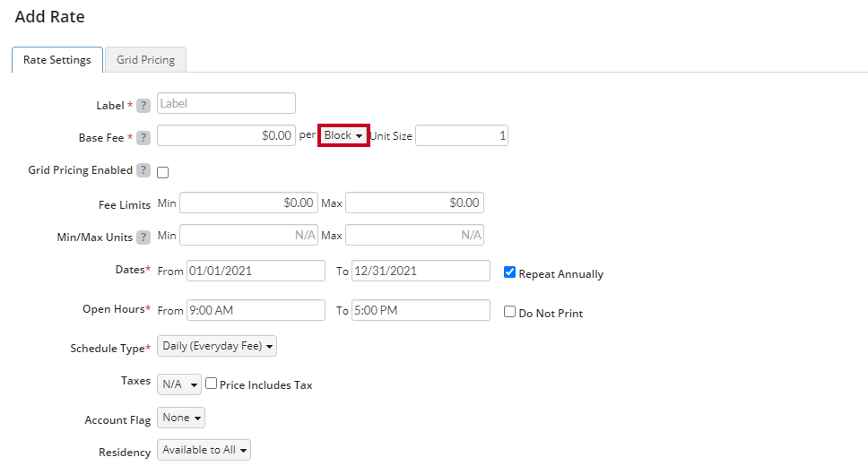Screen dimensions: 868x466
Task: Open the Taxes N/A dropdown
Action: pyautogui.click(x=179, y=384)
